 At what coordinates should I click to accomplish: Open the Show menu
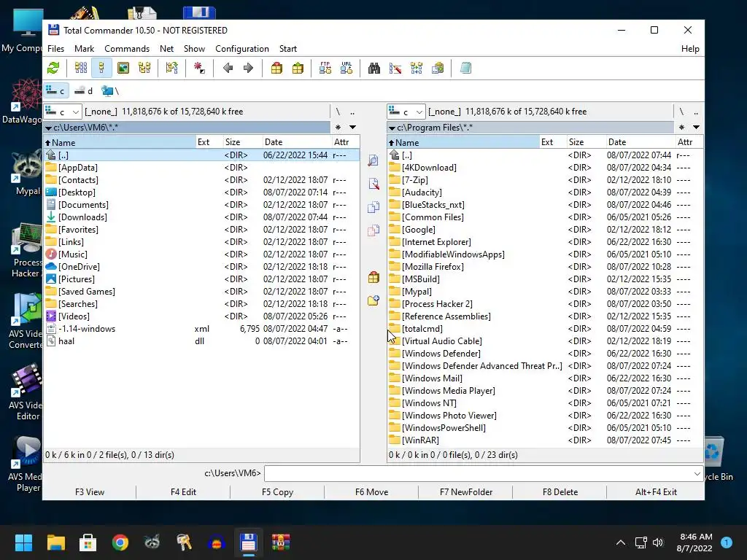pos(194,49)
